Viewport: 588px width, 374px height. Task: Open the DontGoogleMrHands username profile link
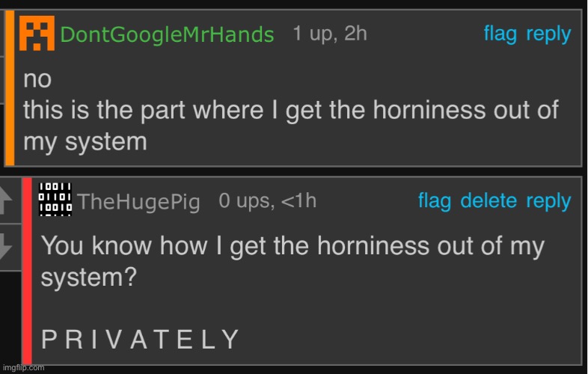pyautogui.click(x=166, y=34)
